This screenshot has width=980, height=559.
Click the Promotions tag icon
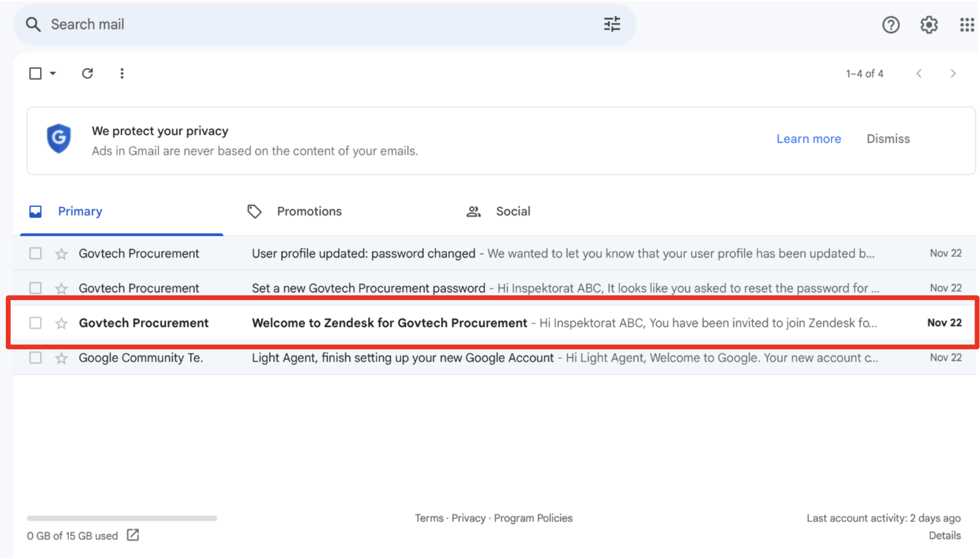coord(254,211)
